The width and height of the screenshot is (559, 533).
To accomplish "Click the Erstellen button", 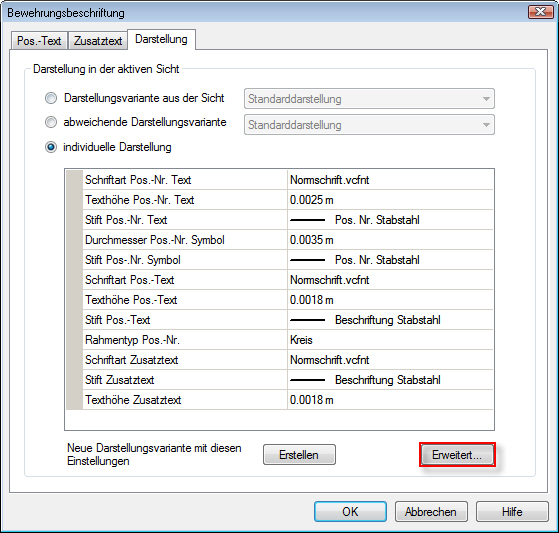I will (x=299, y=455).
